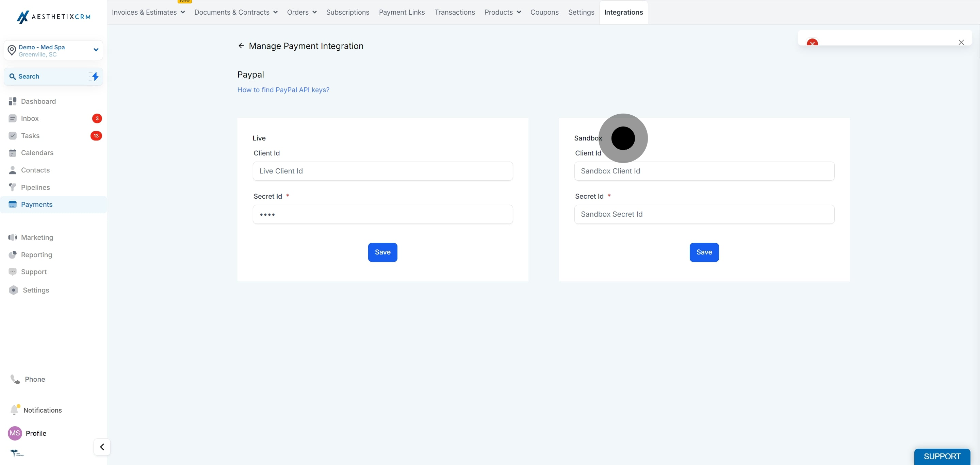Viewport: 980px width, 465px height.
Task: Click the sidebar Search box
Action: [x=53, y=77]
